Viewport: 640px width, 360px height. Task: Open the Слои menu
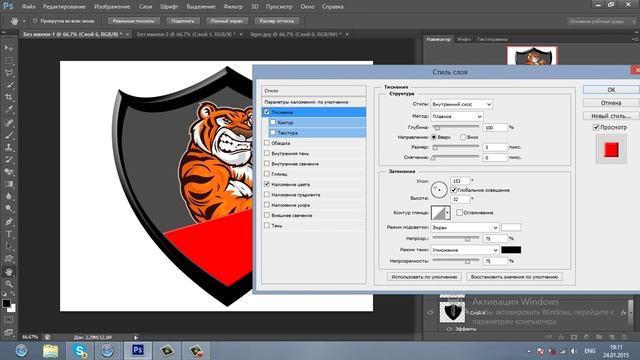145,7
